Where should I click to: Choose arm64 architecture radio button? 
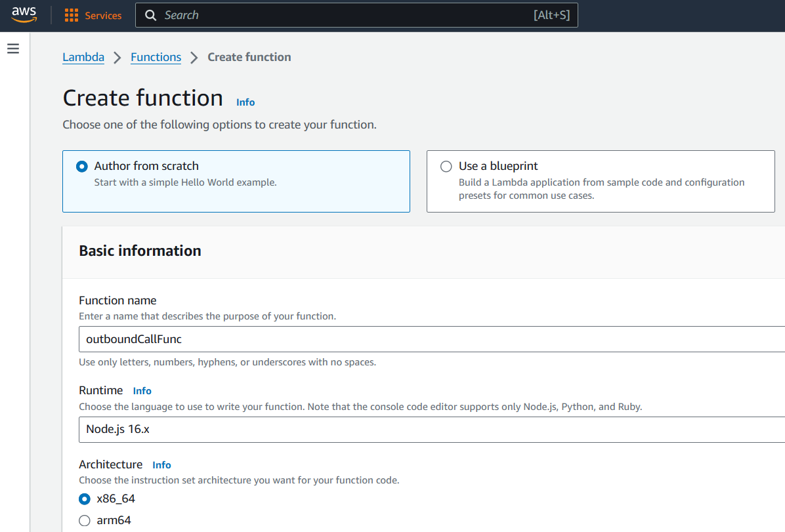point(84,521)
